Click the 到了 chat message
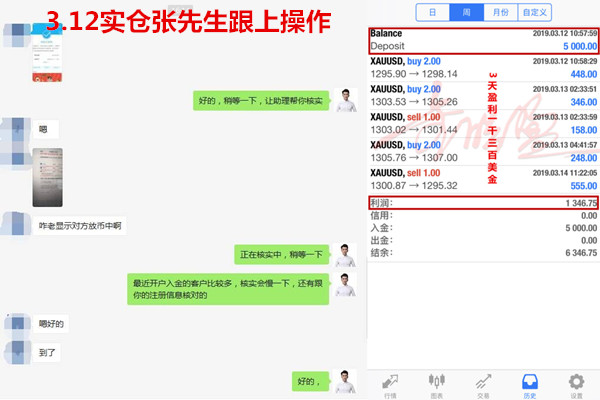The width and height of the screenshot is (600, 400). click(47, 353)
